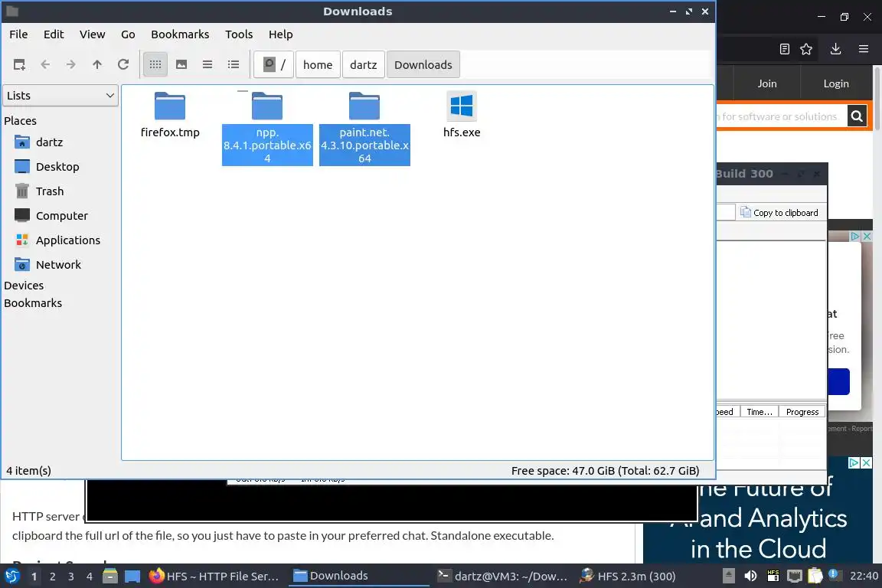Click the Downloads path segment
Viewport: 882px width, 588px height.
423,65
